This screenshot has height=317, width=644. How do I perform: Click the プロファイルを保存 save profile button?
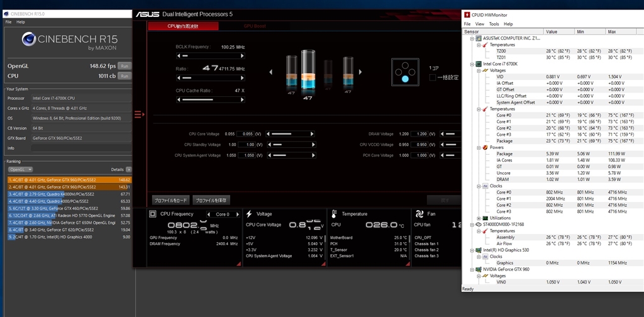[211, 200]
